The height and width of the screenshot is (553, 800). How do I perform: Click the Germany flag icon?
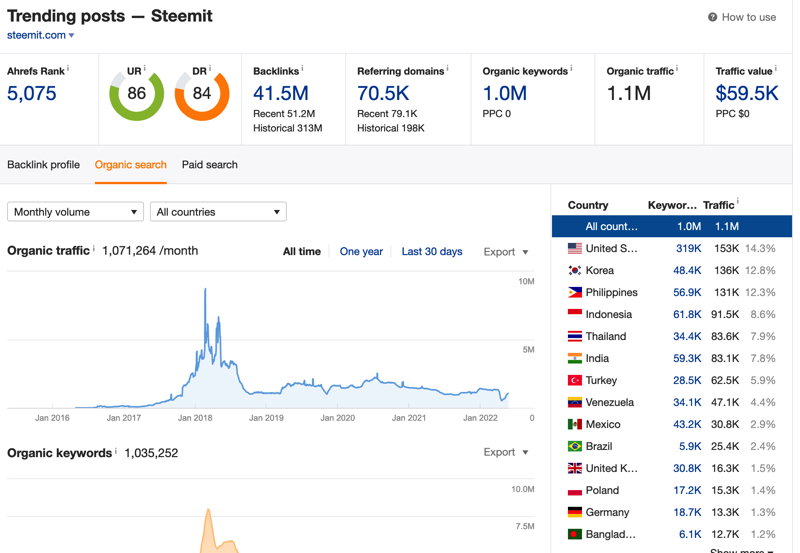pos(574,512)
